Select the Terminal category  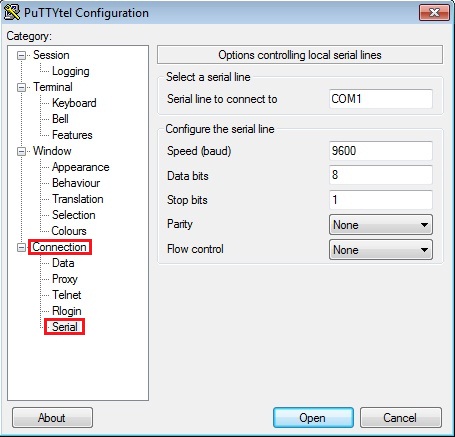[53, 87]
